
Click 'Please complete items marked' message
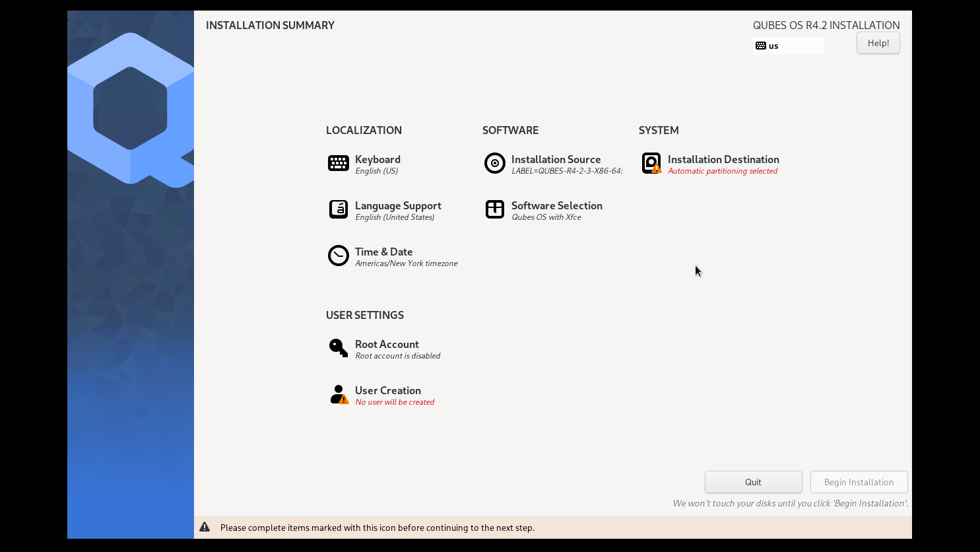pyautogui.click(x=377, y=528)
